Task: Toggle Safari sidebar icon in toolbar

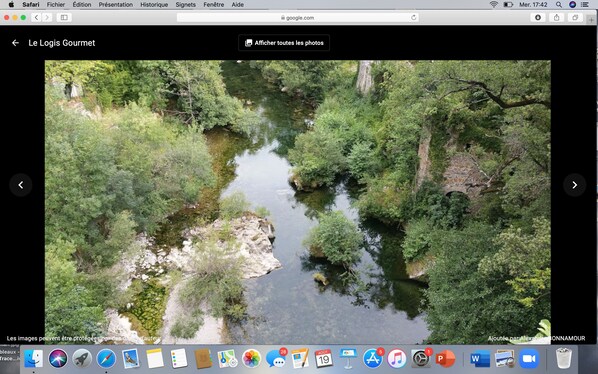Action: (x=64, y=18)
